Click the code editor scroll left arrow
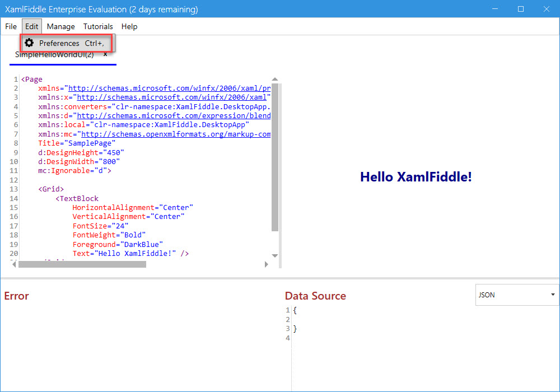 pos(15,264)
